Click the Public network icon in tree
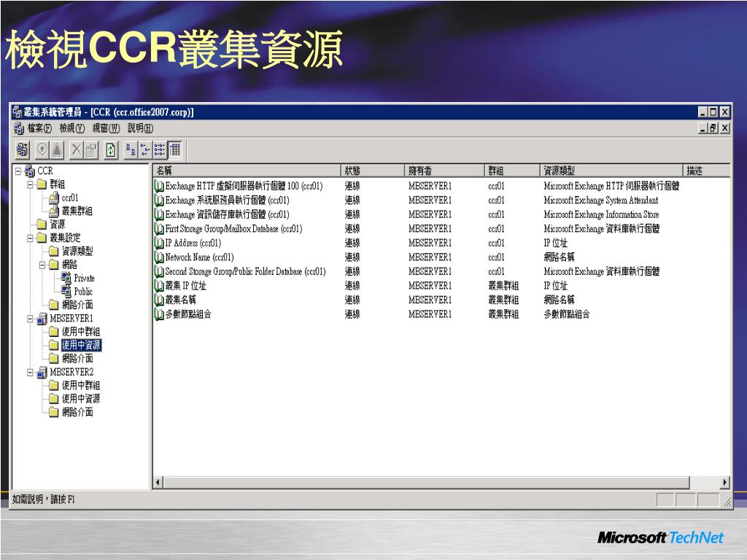Screen dimensions: 747x560 (x=66, y=292)
